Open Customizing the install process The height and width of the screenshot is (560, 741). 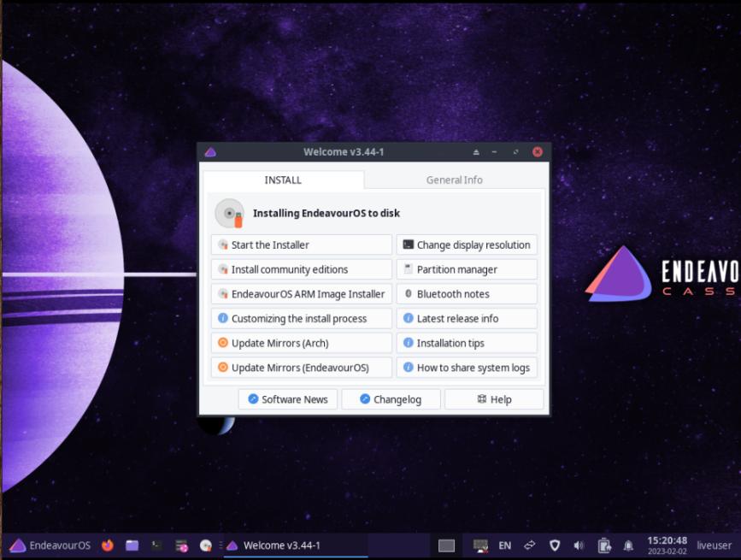(x=302, y=319)
